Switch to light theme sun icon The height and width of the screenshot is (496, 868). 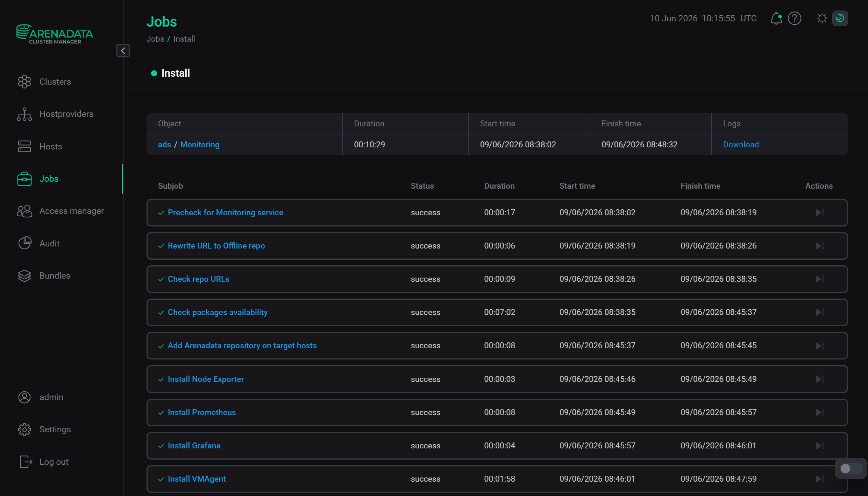(x=822, y=18)
